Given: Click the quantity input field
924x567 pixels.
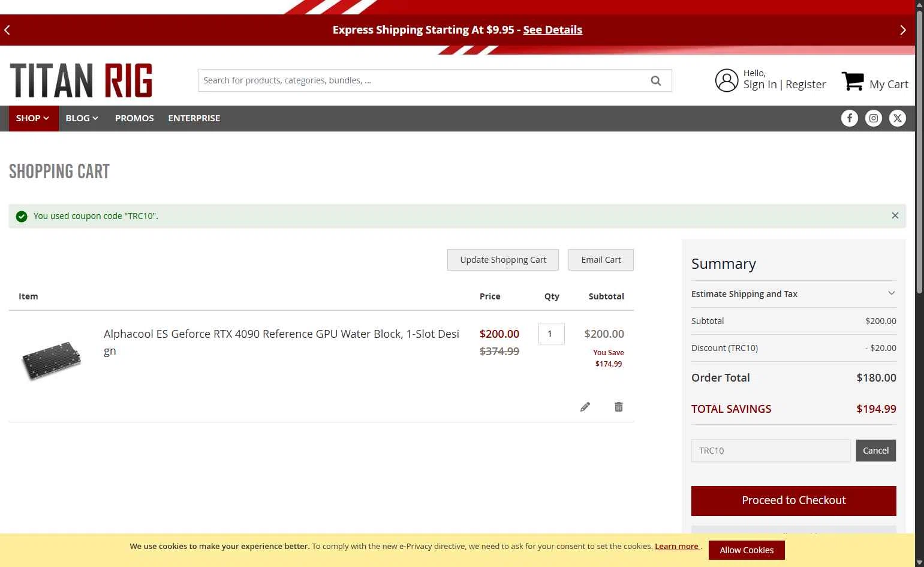Looking at the screenshot, I should click(551, 334).
